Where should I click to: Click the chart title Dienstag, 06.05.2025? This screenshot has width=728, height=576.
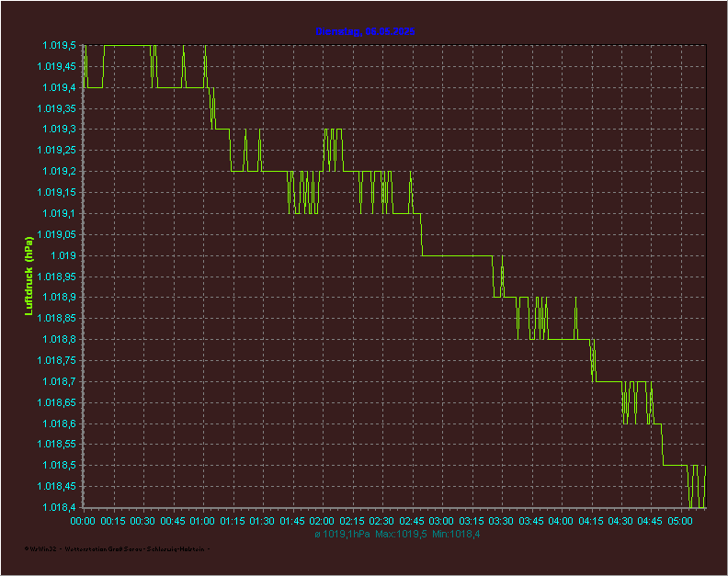click(365, 31)
